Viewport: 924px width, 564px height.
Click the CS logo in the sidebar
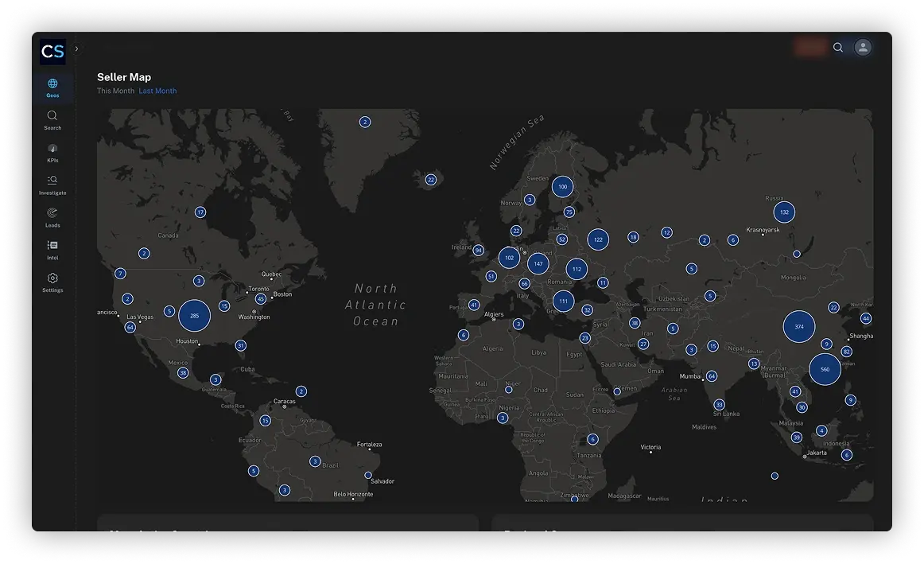[52, 51]
